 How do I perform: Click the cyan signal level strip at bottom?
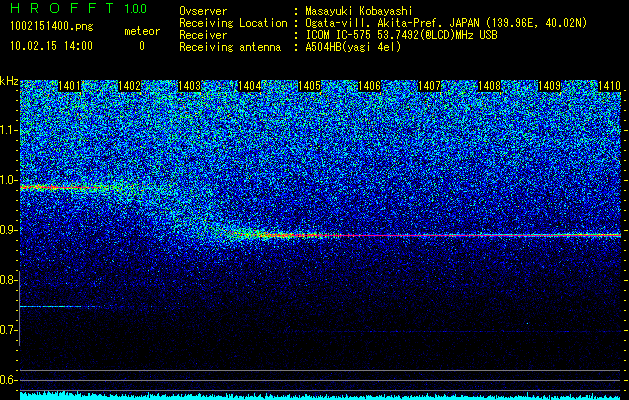pos(321,396)
